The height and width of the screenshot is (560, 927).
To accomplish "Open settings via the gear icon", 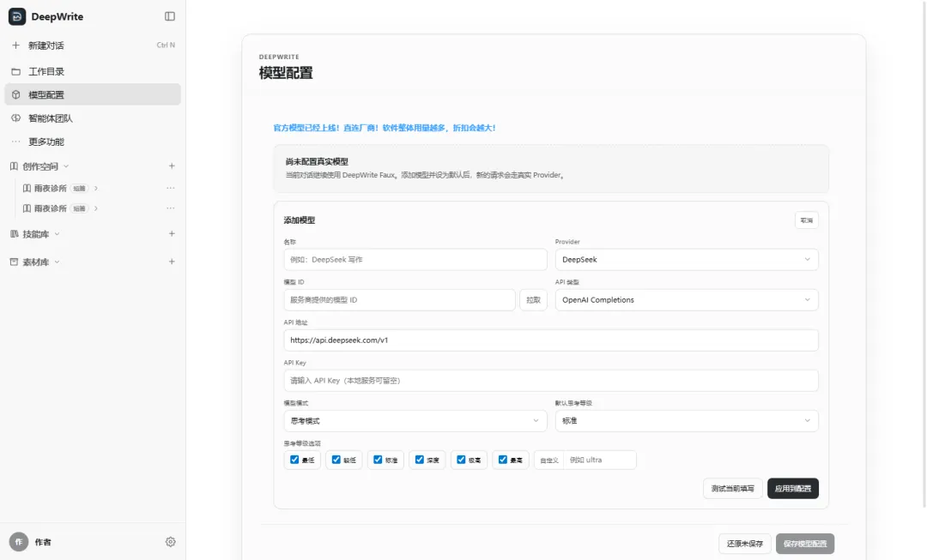I will (x=170, y=542).
